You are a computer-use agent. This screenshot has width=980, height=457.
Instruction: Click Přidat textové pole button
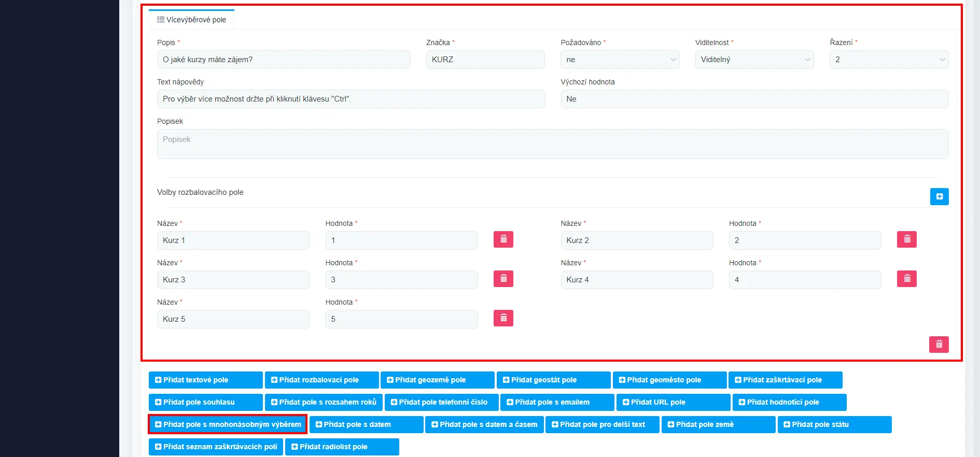click(x=205, y=380)
